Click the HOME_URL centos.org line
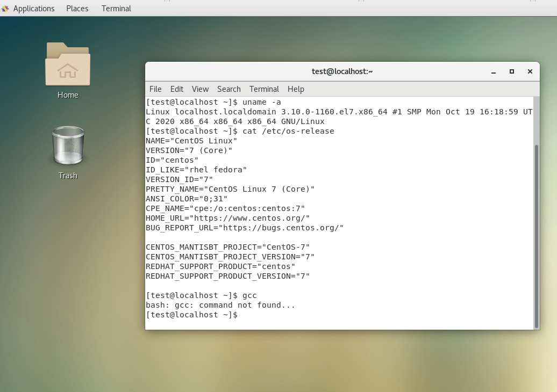This screenshot has width=557, height=392. [x=228, y=218]
